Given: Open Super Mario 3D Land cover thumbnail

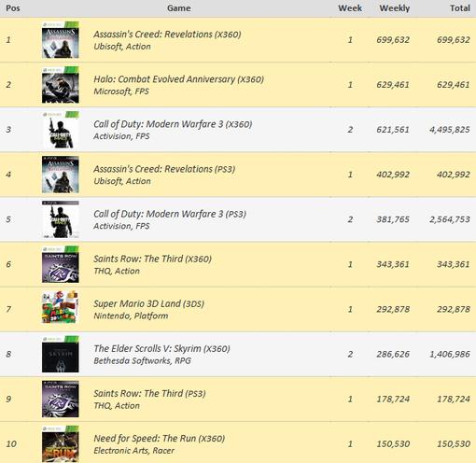Looking at the screenshot, I should (x=61, y=309).
